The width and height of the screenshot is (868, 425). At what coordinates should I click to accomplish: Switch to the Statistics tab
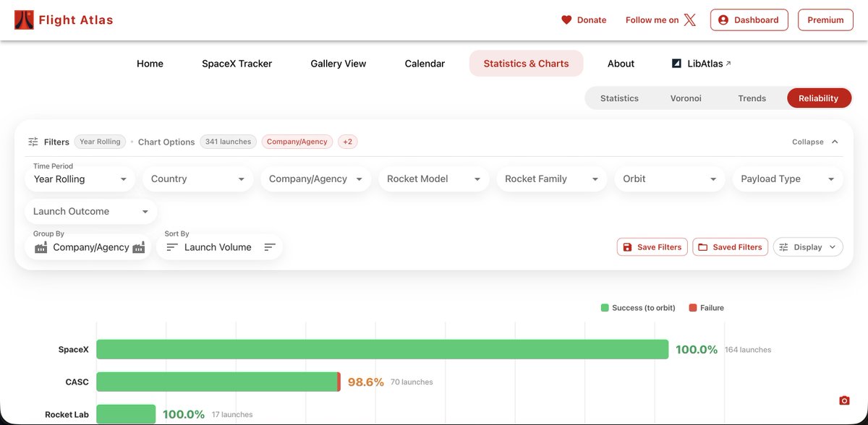click(619, 98)
